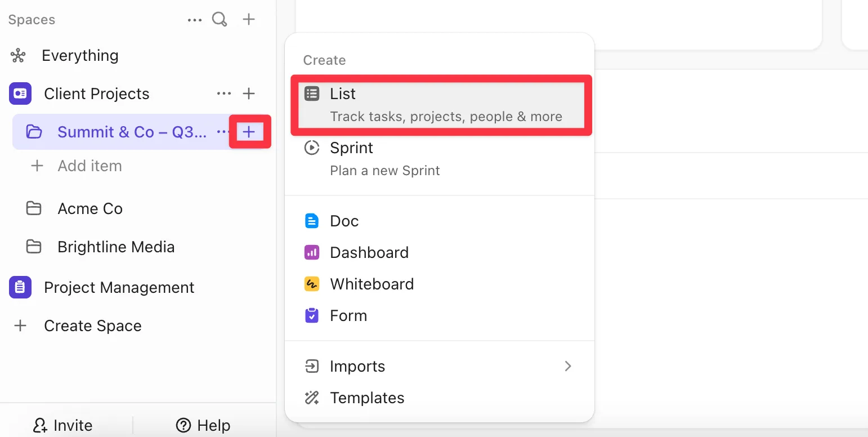Select Form in the Create menu
This screenshot has width=868, height=437.
(x=440, y=315)
